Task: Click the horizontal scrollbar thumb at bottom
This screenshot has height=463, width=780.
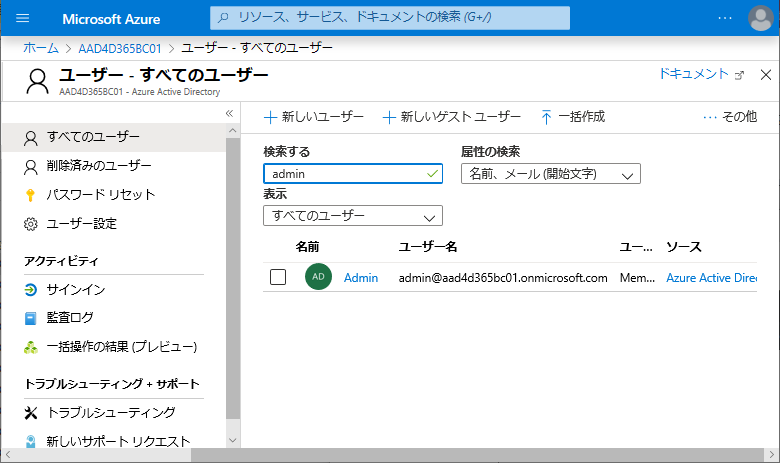Action: [477, 455]
